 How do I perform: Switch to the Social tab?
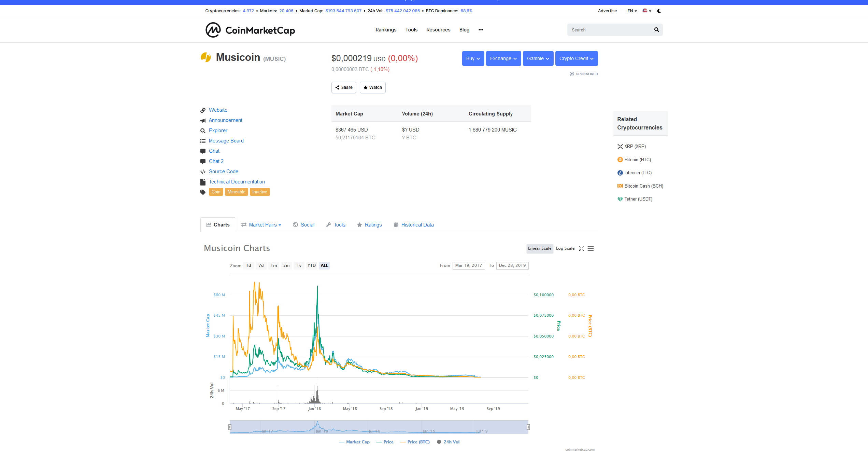pyautogui.click(x=303, y=225)
